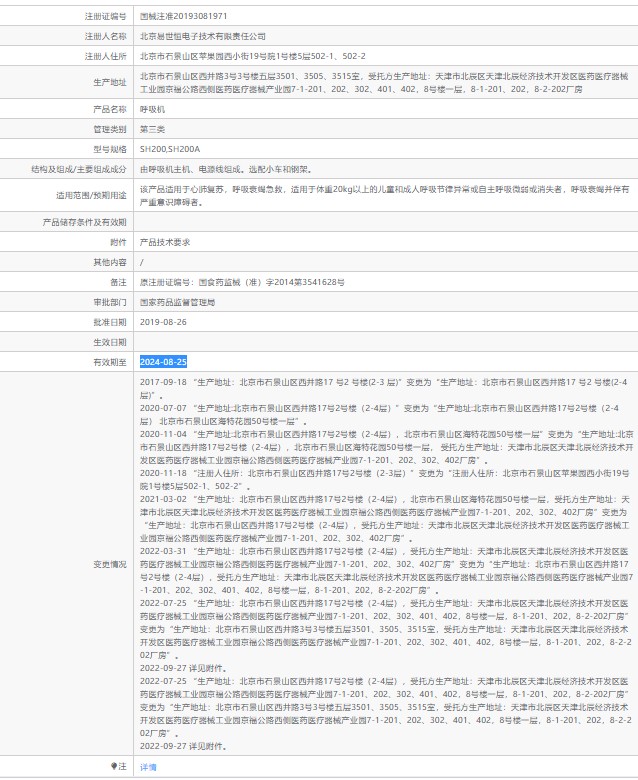Select the class value 第三类
The image size is (638, 780).
152,129
